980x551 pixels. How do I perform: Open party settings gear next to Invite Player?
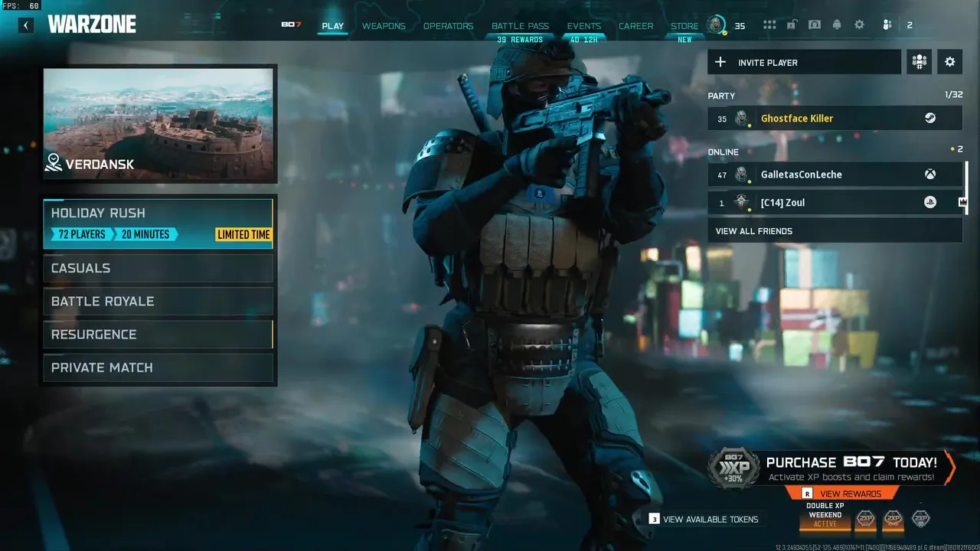(950, 62)
